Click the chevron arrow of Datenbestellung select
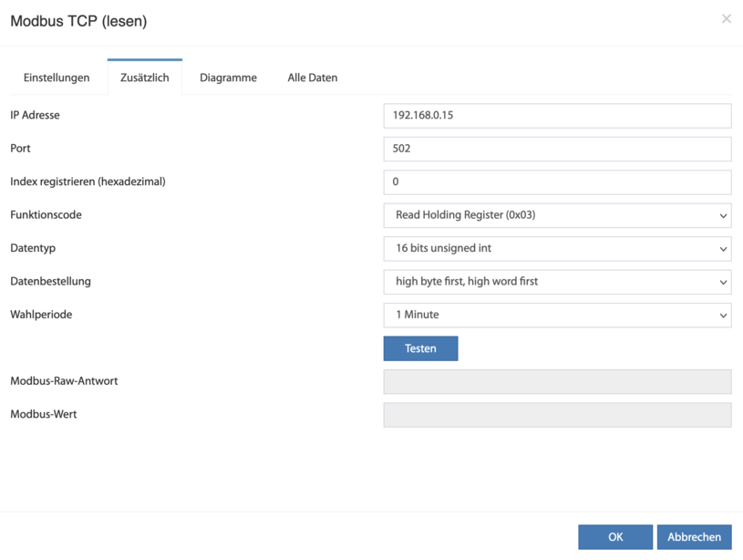743x560 pixels. tap(723, 282)
